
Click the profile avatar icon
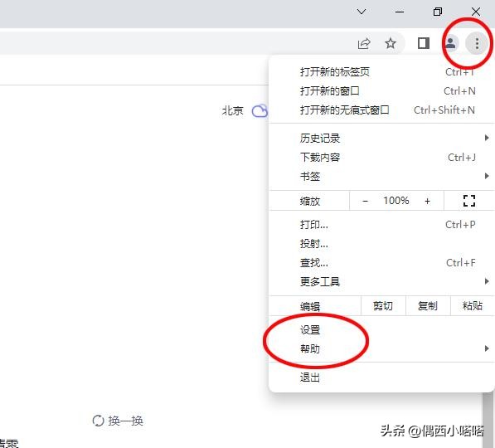point(450,43)
